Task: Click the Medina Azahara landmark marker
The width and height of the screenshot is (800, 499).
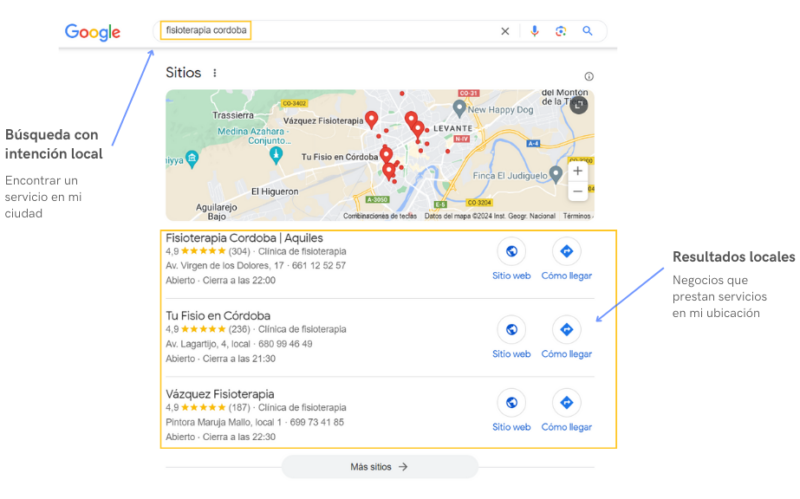Action: (x=276, y=155)
